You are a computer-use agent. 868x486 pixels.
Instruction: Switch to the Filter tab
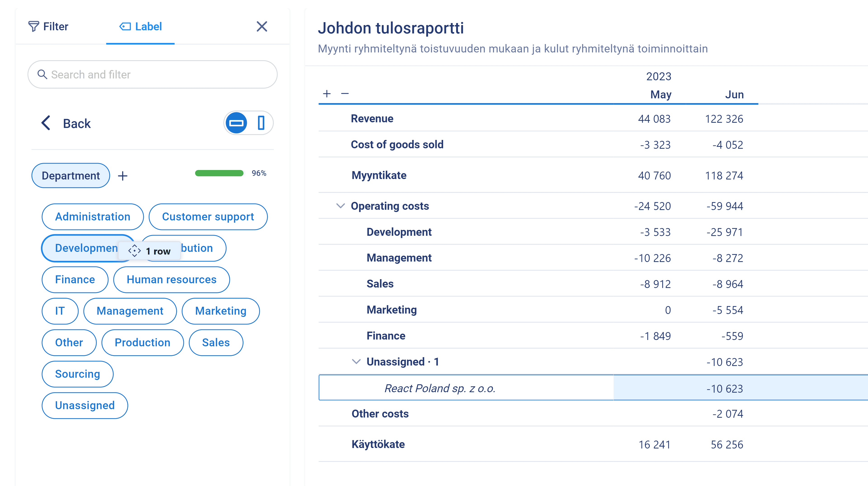pyautogui.click(x=48, y=26)
